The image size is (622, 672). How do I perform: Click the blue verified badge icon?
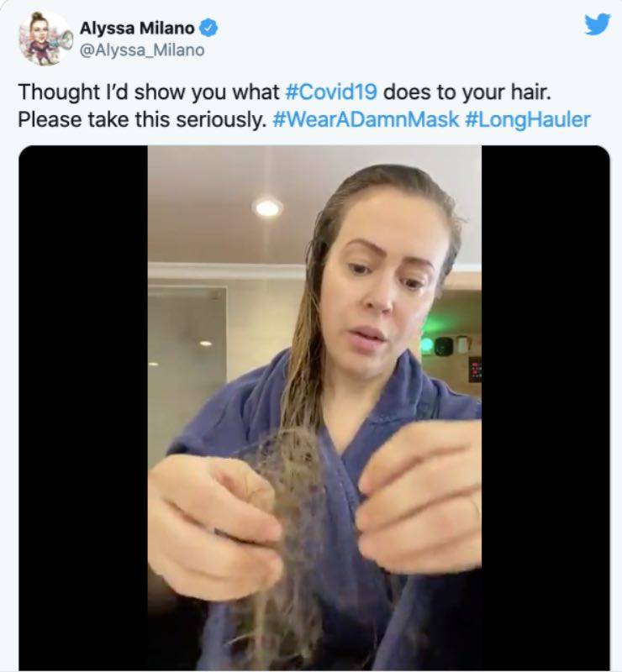[x=209, y=29]
